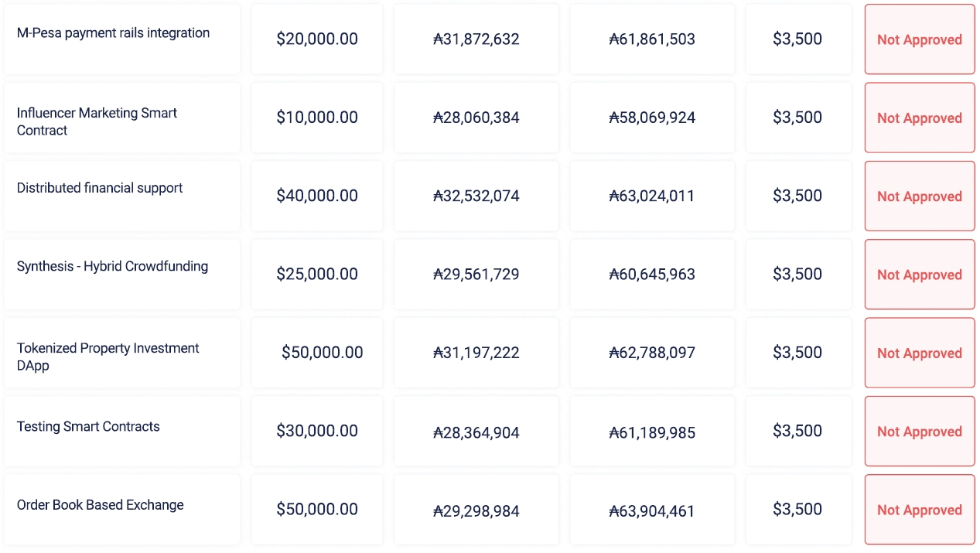Click Not Approved badge for M-Pesa proposal
Screen dimensions: 980x553
(x=919, y=39)
